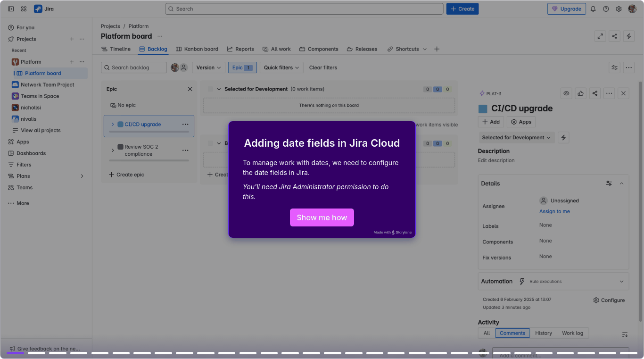
Task: Expand the Quick filters dropdown
Action: click(x=281, y=67)
